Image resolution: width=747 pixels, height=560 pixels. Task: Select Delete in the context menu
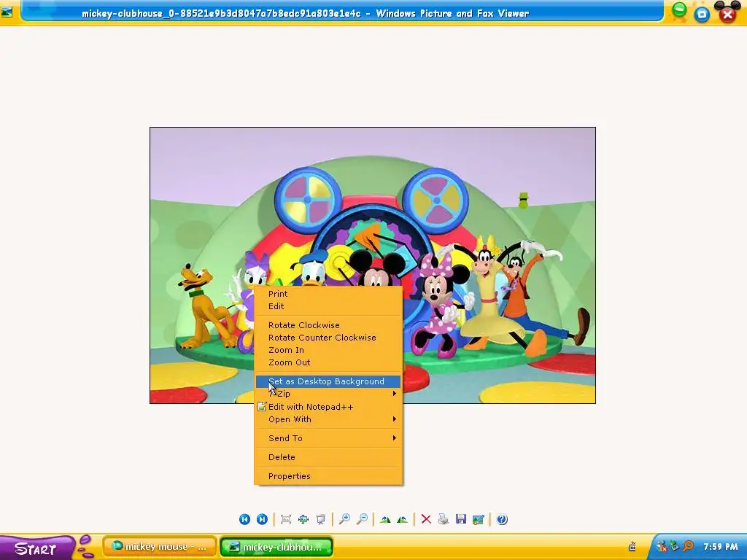coord(328,457)
